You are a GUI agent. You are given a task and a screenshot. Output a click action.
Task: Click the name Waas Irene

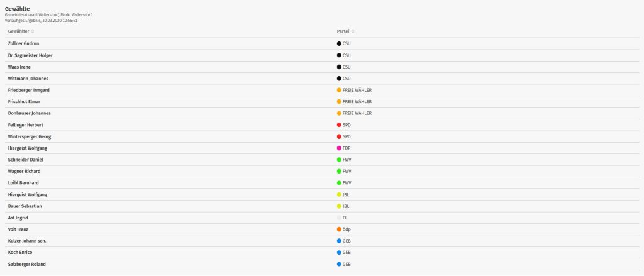[x=19, y=67]
